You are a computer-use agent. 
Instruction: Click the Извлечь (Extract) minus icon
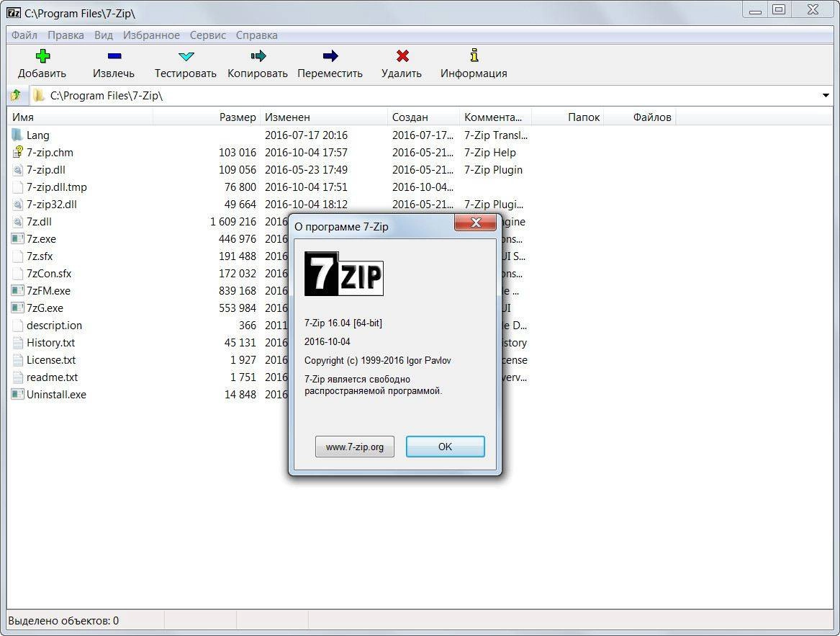tap(114, 55)
